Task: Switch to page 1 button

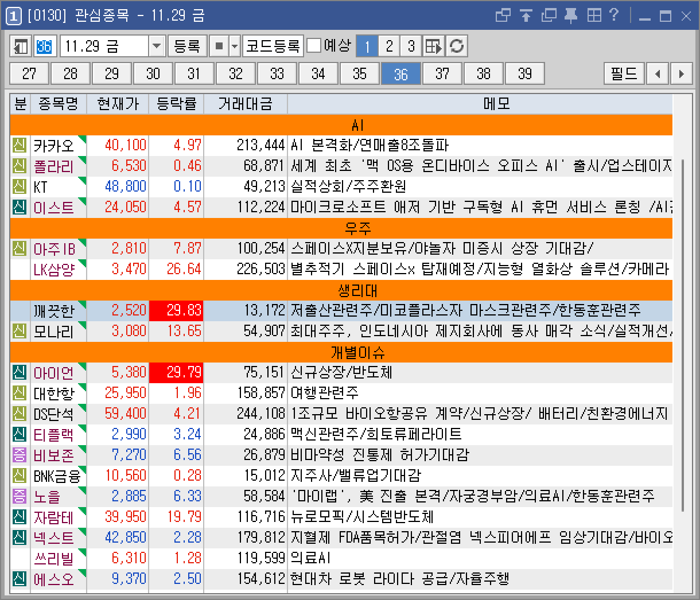Action: click(367, 46)
